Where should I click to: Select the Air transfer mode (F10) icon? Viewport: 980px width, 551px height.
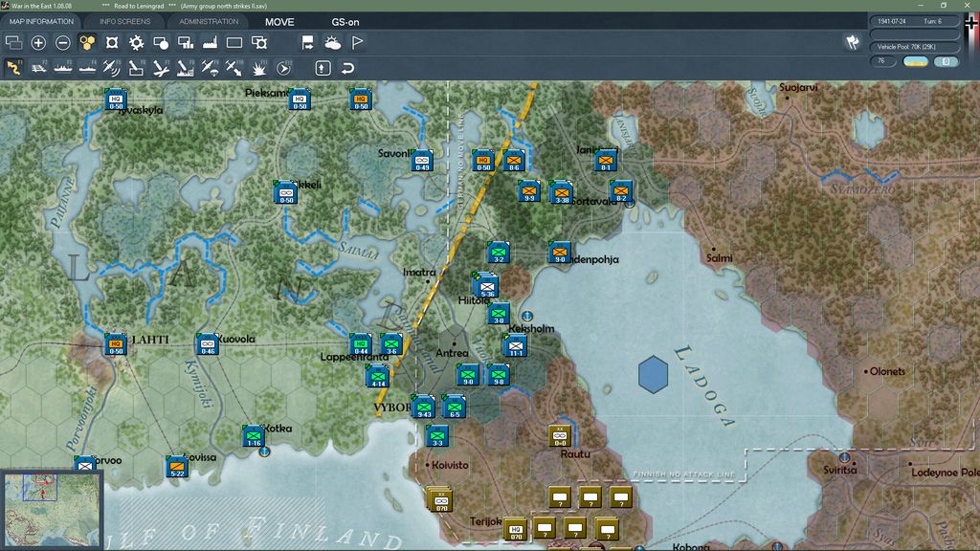pyautogui.click(x=234, y=68)
